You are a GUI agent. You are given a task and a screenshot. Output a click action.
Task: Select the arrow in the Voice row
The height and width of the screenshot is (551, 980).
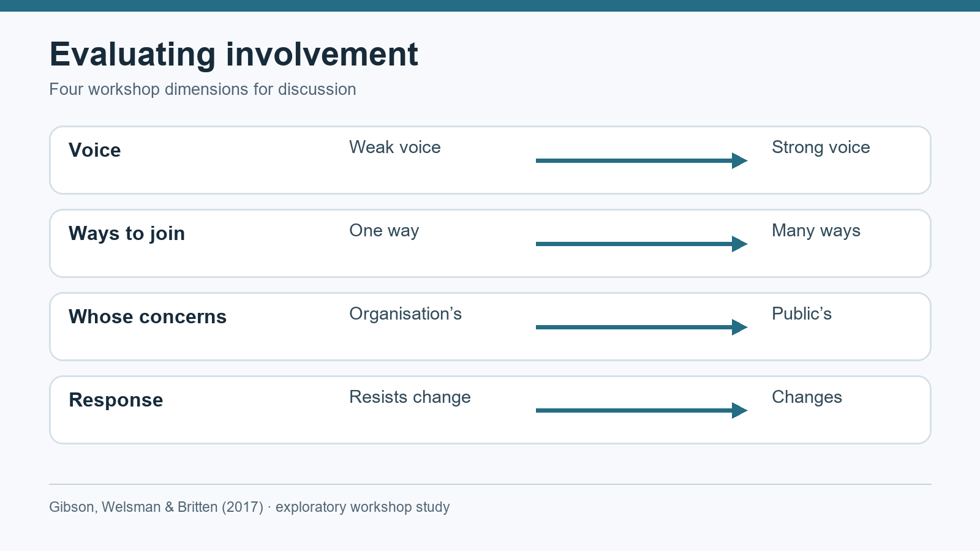[641, 160]
